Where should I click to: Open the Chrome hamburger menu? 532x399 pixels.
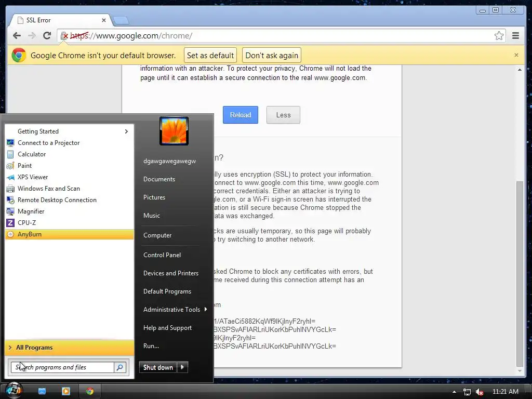(515, 36)
